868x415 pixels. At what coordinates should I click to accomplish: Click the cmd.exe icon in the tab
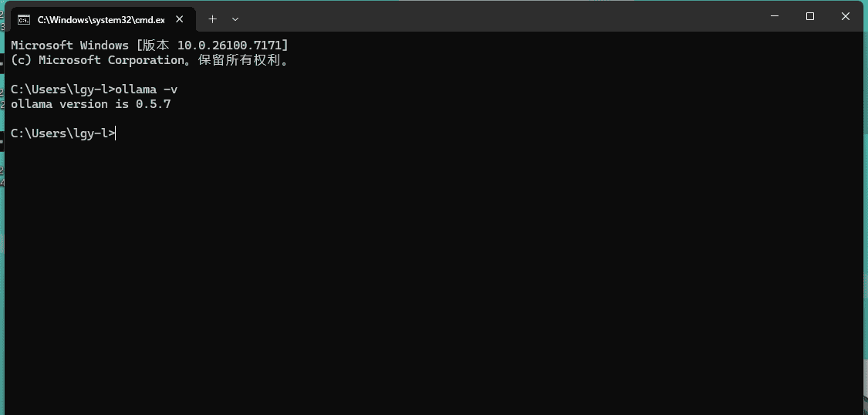click(x=24, y=20)
